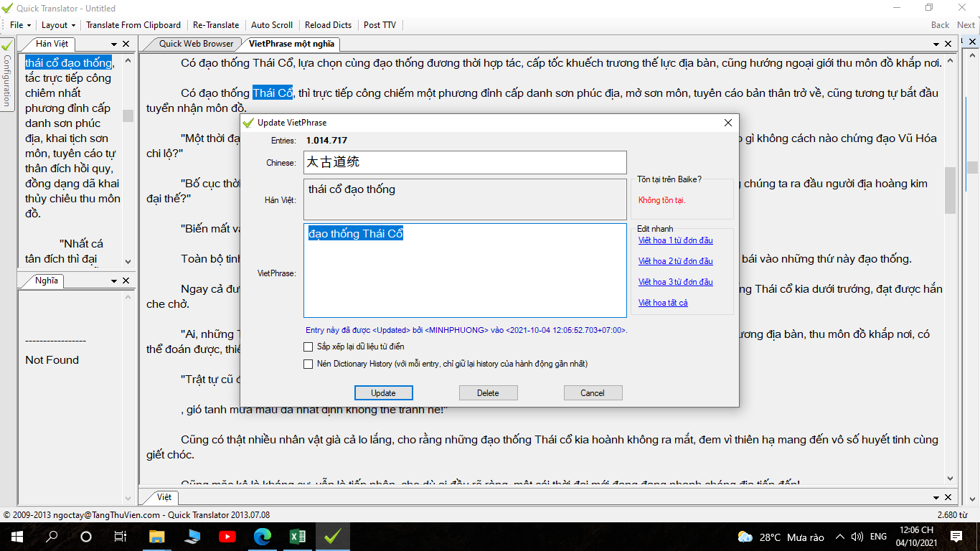Switch to the Quick Web Browser tab
The width and height of the screenshot is (980, 551).
196,44
